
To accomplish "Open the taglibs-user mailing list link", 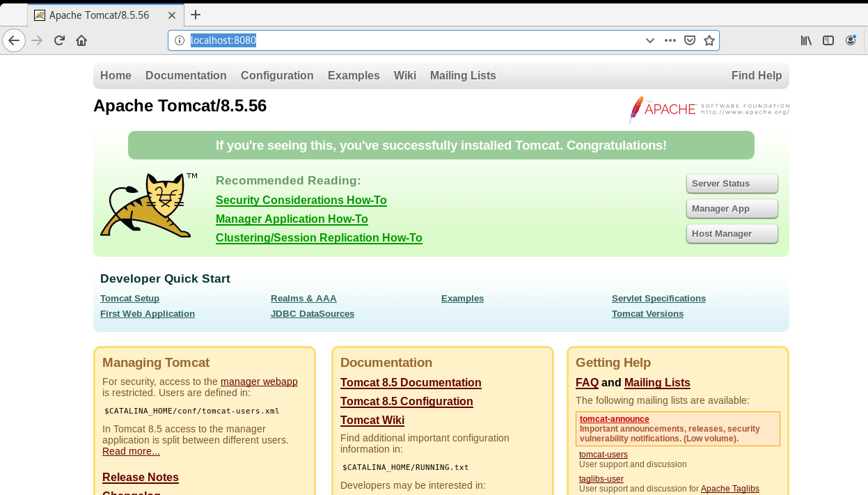I will click(x=601, y=479).
